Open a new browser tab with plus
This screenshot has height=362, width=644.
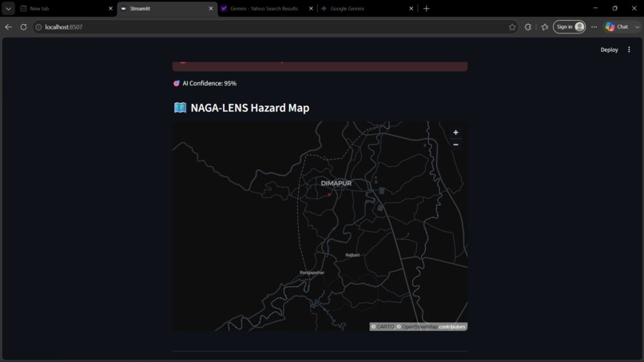click(427, 8)
